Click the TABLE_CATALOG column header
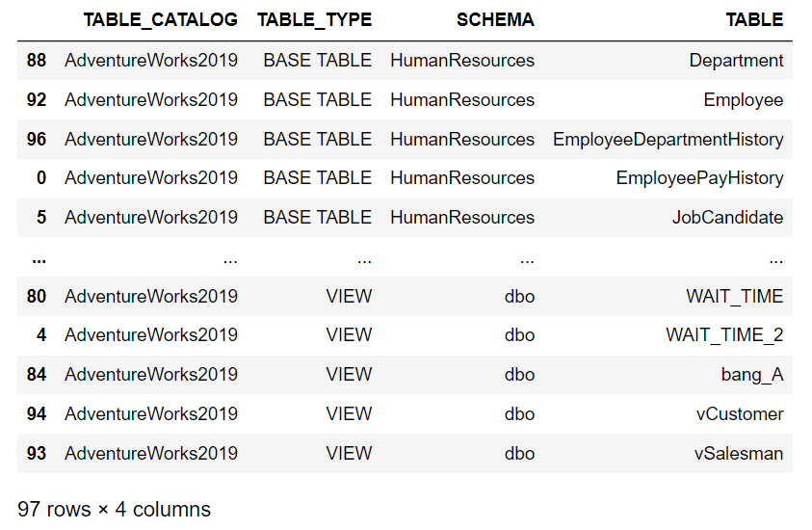This screenshot has height=530, width=812. (160, 21)
